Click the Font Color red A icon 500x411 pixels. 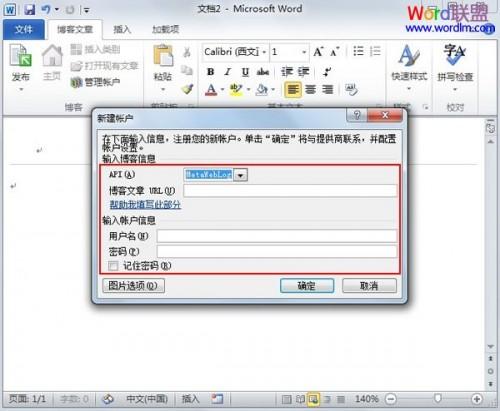[x=211, y=89]
